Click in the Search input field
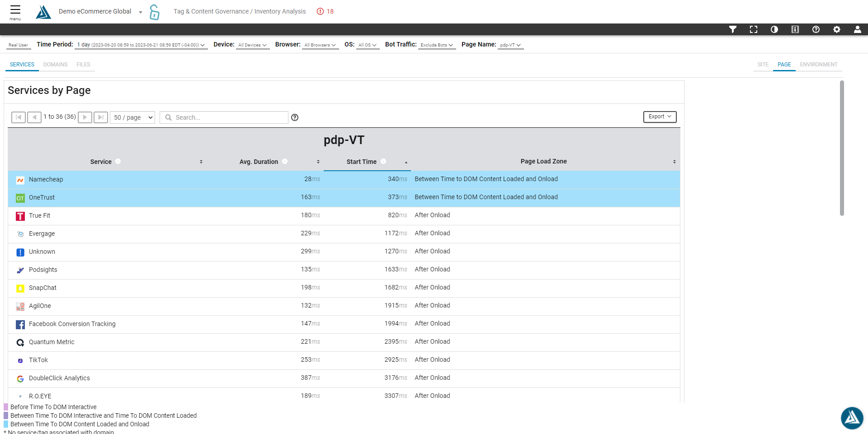The image size is (868, 434). click(x=224, y=117)
